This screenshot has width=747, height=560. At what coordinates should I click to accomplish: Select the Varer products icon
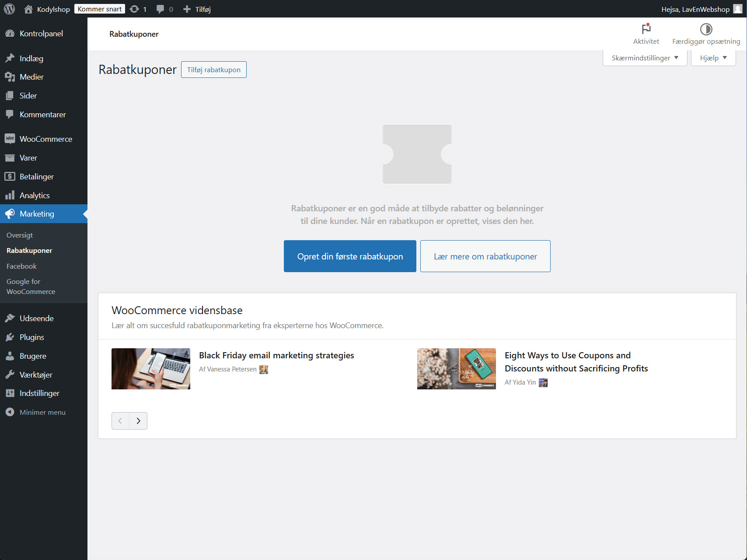pos(10,157)
